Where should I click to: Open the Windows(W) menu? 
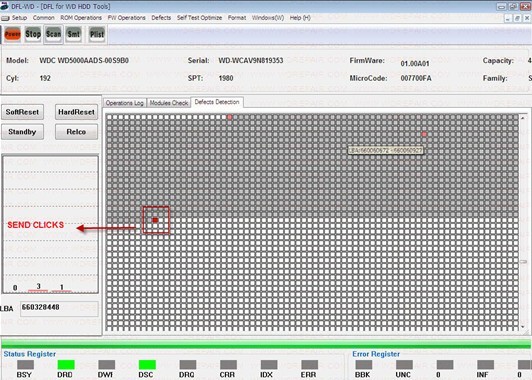[x=268, y=18]
